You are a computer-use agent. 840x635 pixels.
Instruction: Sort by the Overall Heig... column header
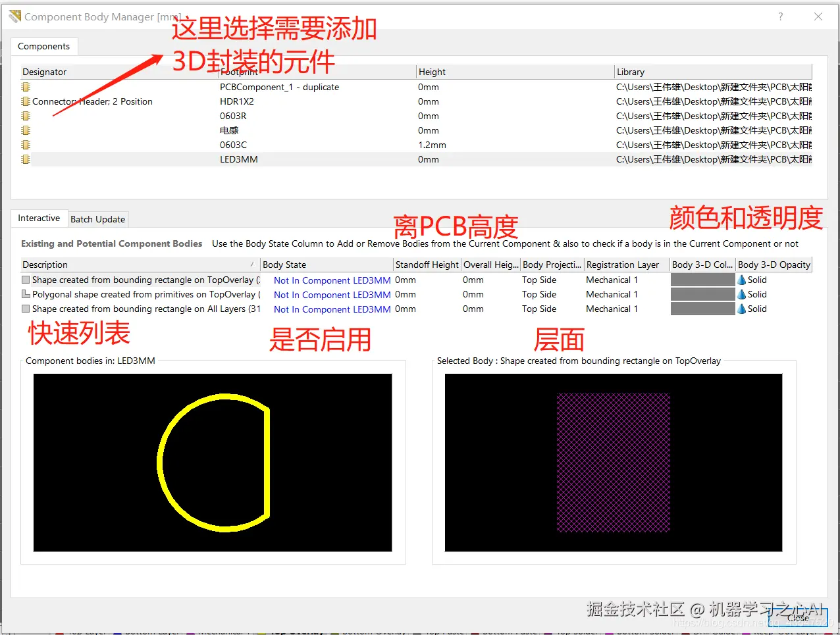(491, 265)
